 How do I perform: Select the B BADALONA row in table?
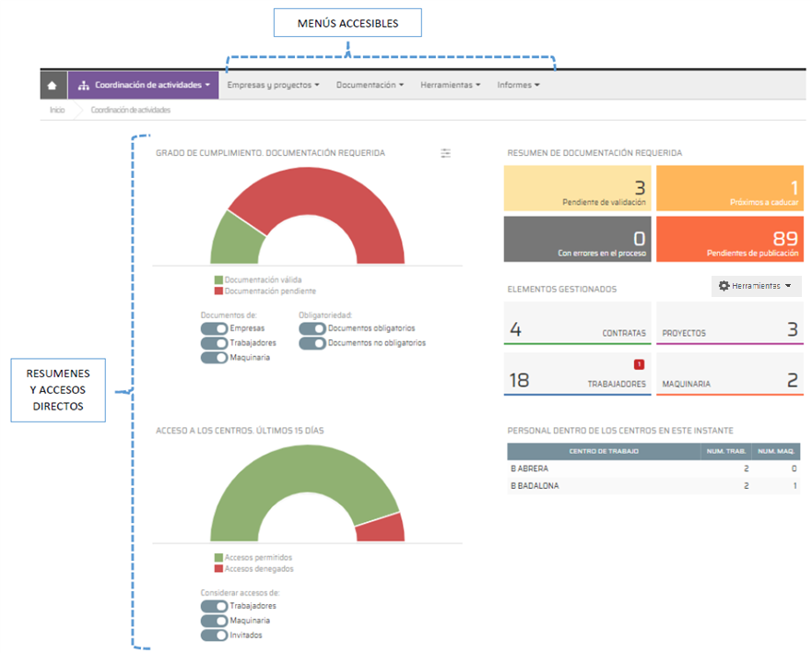[x=654, y=486]
